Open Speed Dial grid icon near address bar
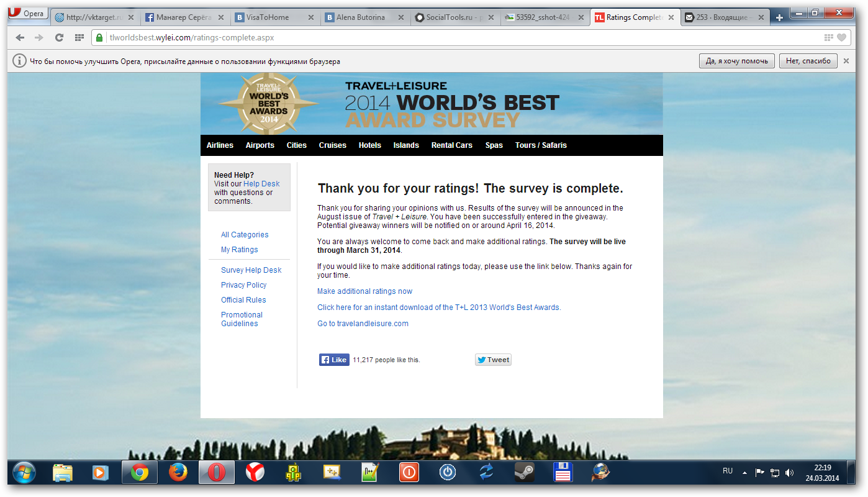Viewport: 868px width, 497px height. [x=79, y=37]
